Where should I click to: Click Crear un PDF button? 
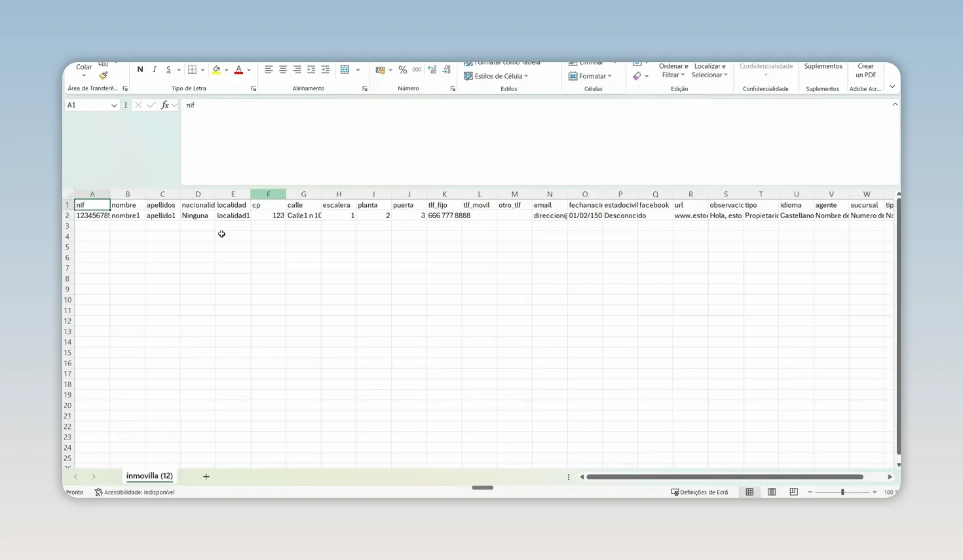point(865,70)
